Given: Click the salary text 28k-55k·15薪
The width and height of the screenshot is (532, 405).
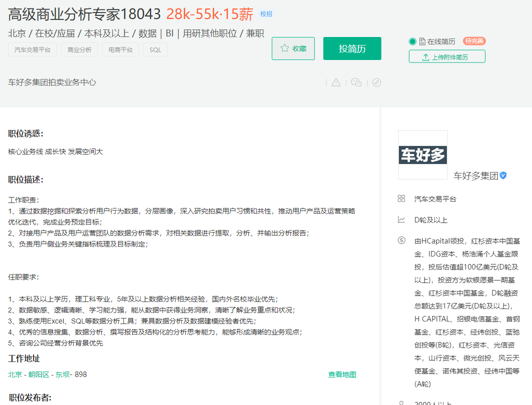Looking at the screenshot, I should tap(210, 14).
